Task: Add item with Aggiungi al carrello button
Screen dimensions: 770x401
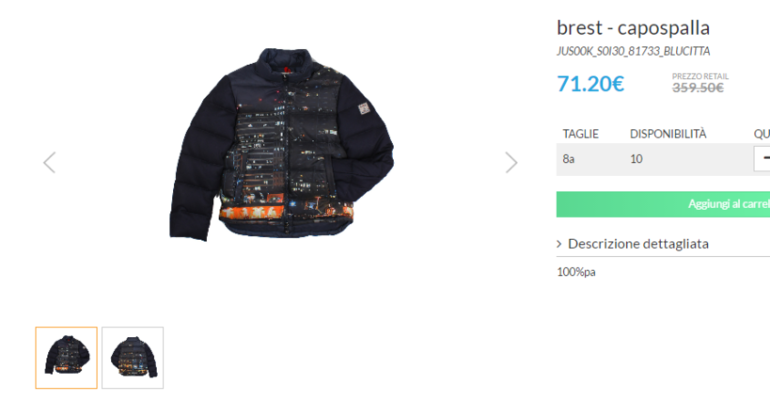Action: pos(663,204)
